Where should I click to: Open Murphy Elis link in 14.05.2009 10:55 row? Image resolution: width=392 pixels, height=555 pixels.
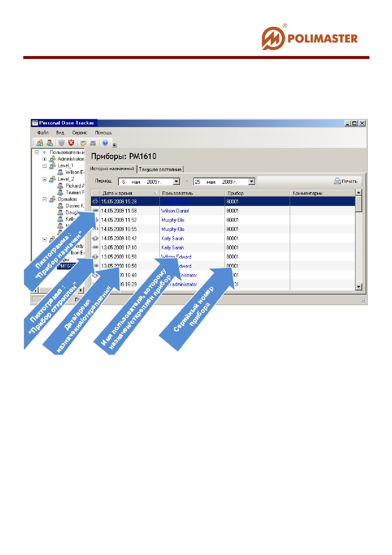click(x=173, y=229)
